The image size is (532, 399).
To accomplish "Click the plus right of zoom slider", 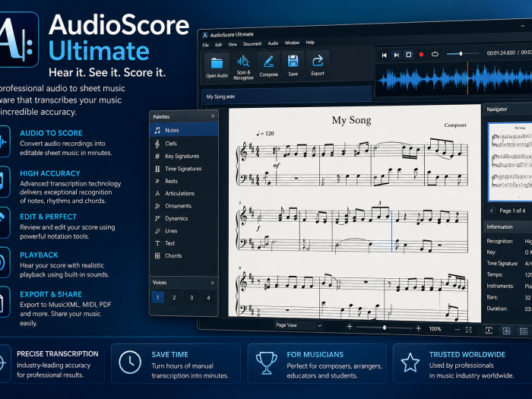I will 418,328.
